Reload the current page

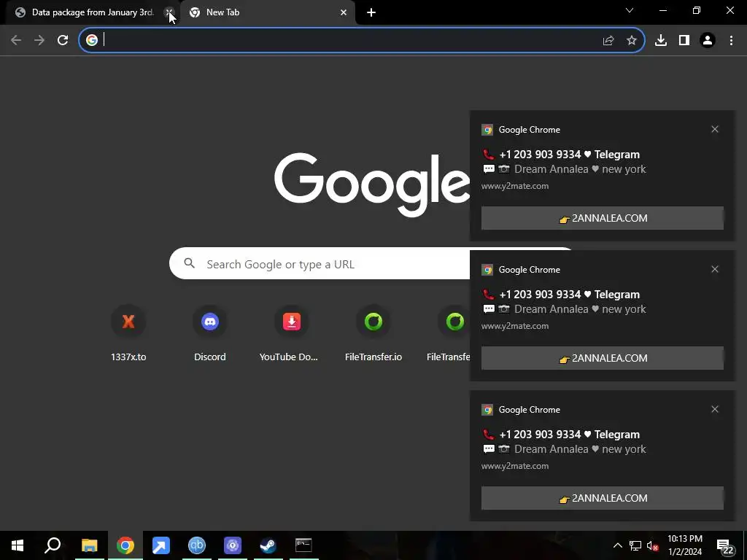coord(63,41)
